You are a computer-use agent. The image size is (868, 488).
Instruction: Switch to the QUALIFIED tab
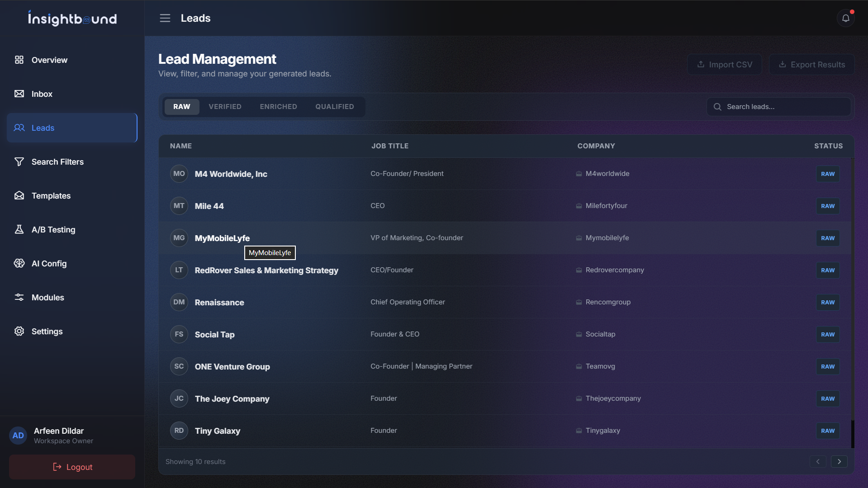(x=335, y=107)
